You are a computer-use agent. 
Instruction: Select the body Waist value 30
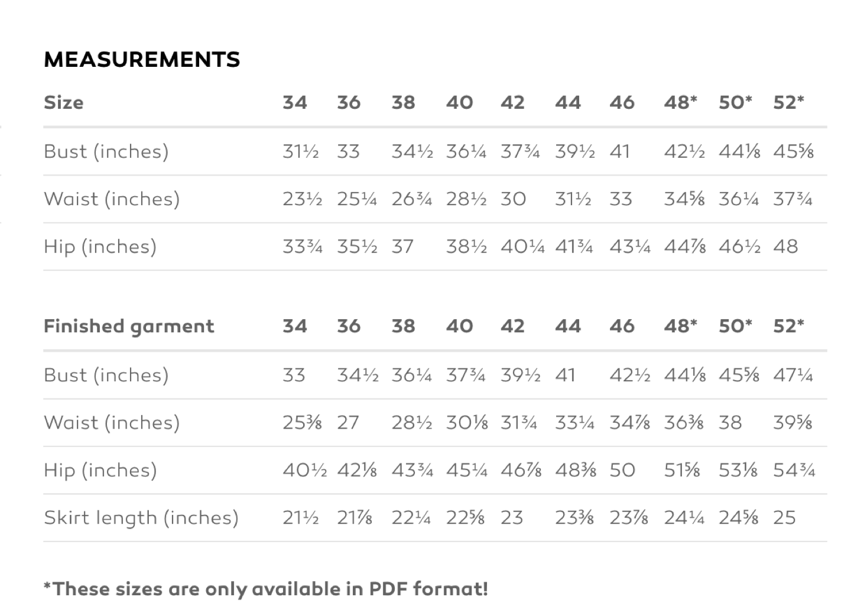click(513, 199)
